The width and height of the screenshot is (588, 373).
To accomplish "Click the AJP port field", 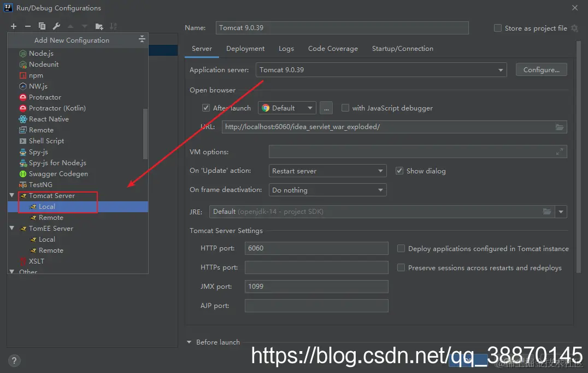I will click(316, 305).
